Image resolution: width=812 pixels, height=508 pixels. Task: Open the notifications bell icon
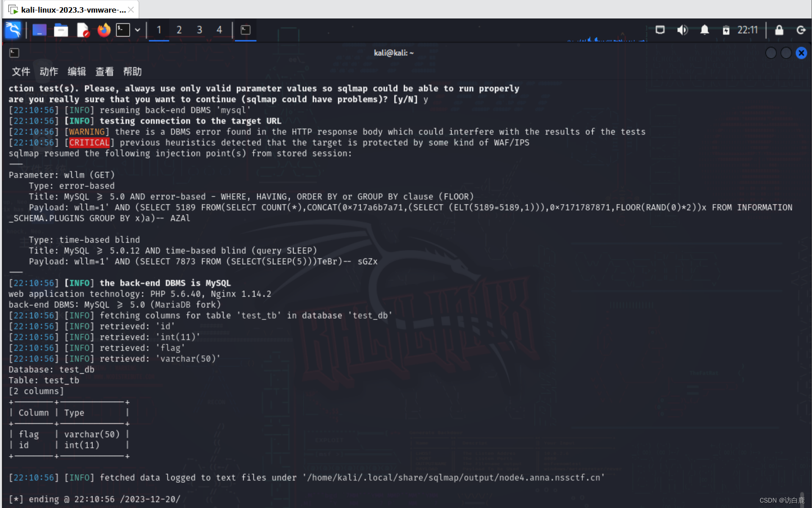(705, 30)
